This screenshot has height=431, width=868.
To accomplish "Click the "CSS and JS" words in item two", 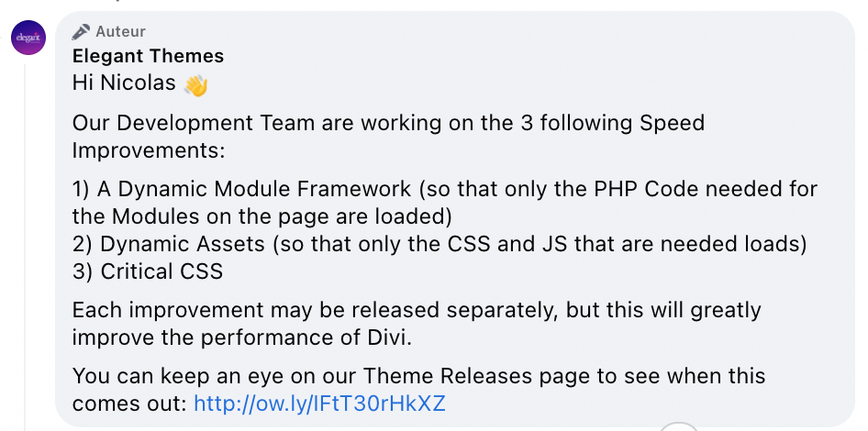I will [x=538, y=245].
